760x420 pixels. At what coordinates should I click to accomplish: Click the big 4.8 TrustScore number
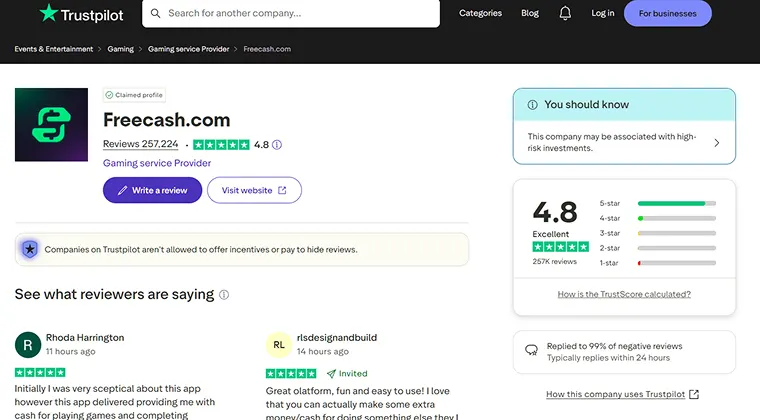click(x=555, y=212)
